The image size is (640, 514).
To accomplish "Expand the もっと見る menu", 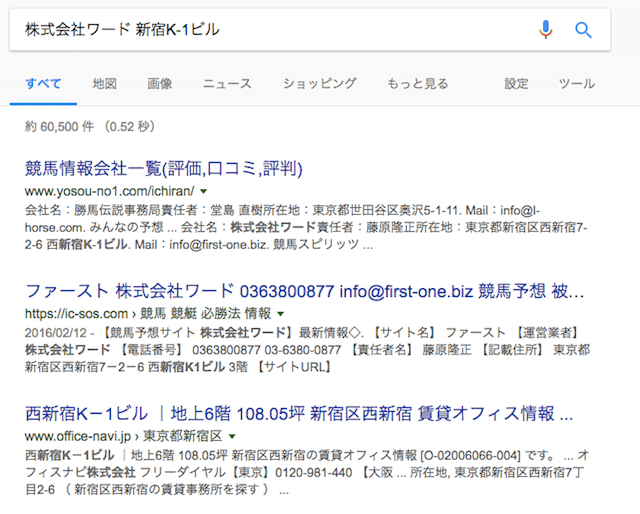I will point(418,84).
